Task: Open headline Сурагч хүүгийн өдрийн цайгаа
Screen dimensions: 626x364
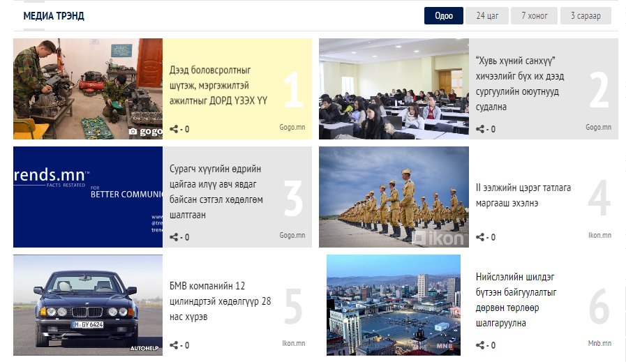Action: [x=216, y=192]
